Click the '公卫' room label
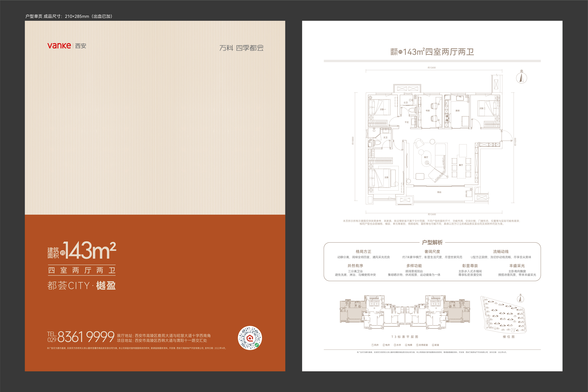This screenshot has height=392, width=588. tap(406, 102)
